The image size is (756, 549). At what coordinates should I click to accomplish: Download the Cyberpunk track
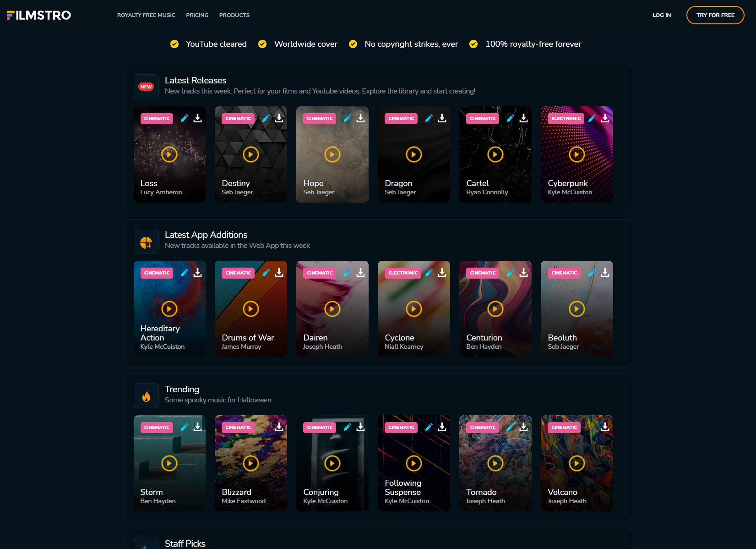tap(605, 118)
